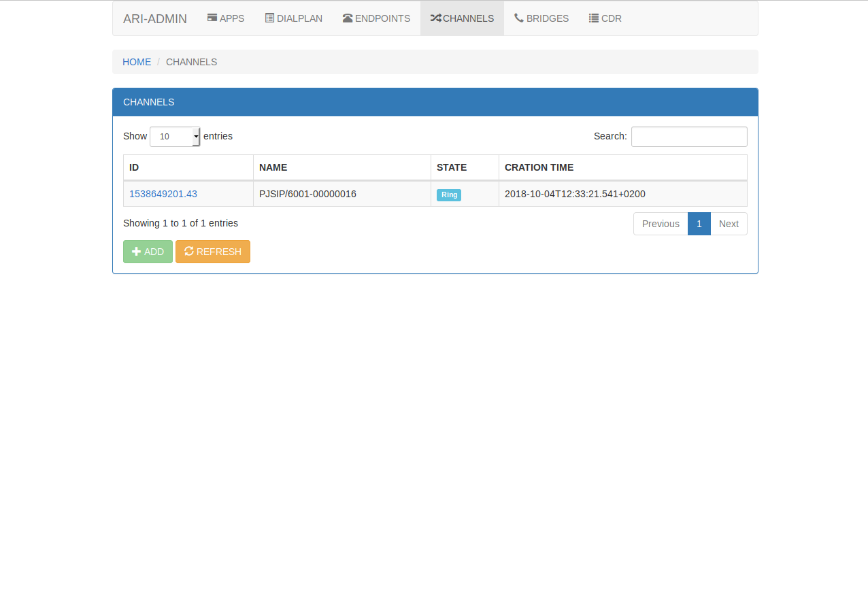The width and height of the screenshot is (868, 608).
Task: Click the Channels shuffle icon in navbar
Action: (435, 18)
